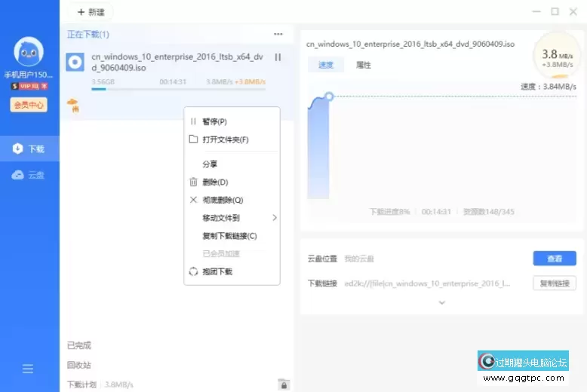
Task: Expand details with the chevron below the download link
Action: click(x=442, y=302)
